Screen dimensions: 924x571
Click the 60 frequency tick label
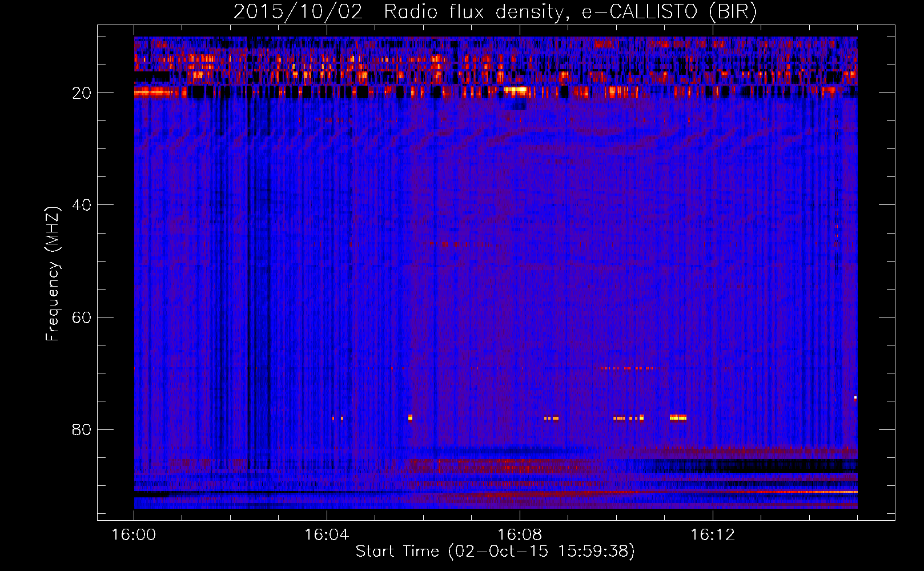point(82,317)
